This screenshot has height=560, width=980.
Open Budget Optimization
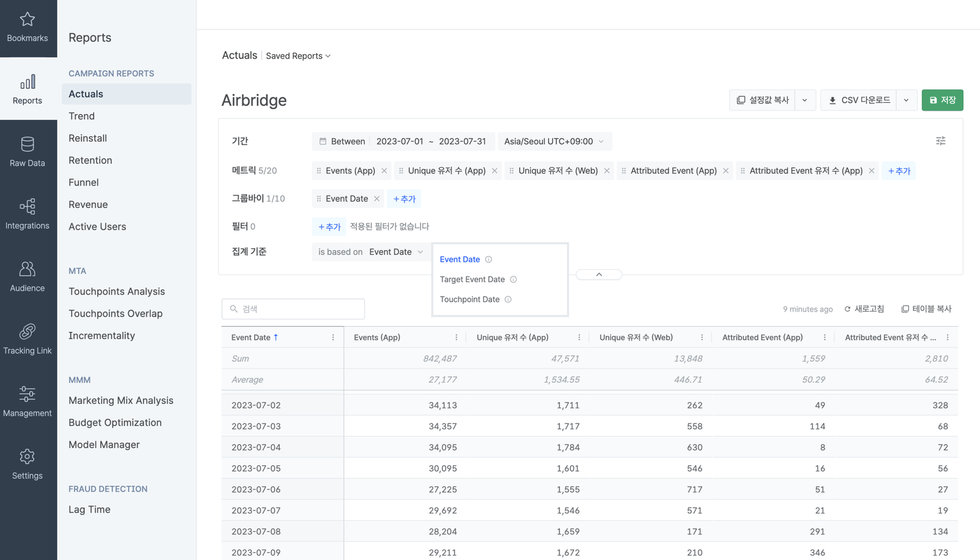(x=115, y=423)
